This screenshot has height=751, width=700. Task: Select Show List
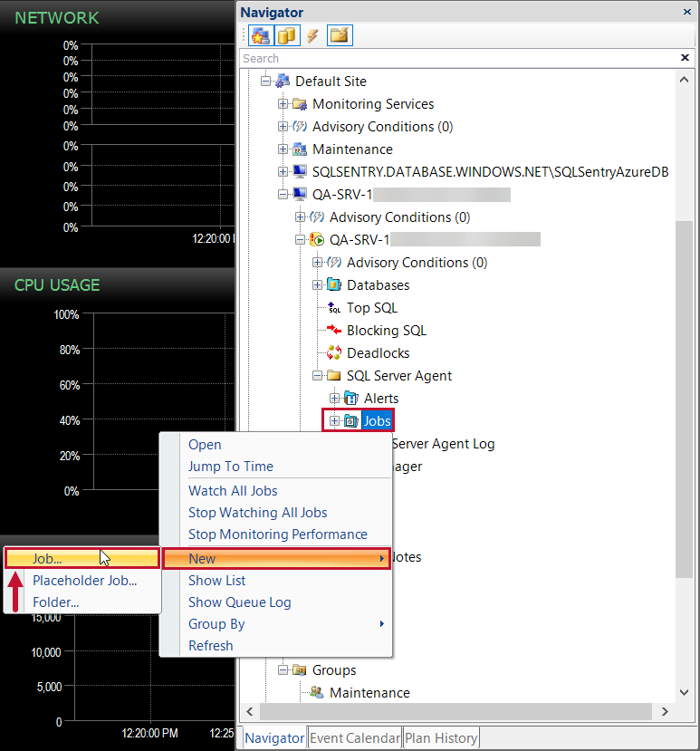tap(276, 581)
